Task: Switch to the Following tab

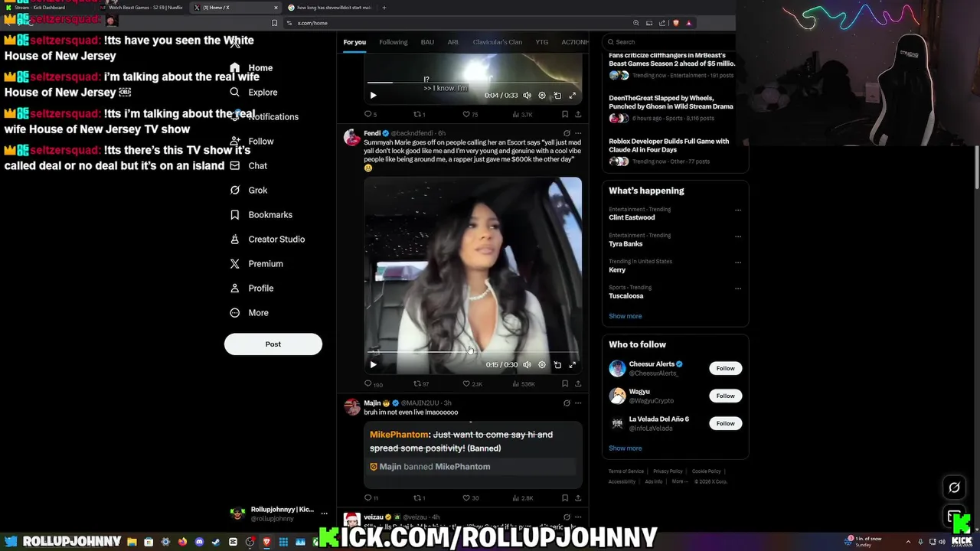Action: point(393,42)
